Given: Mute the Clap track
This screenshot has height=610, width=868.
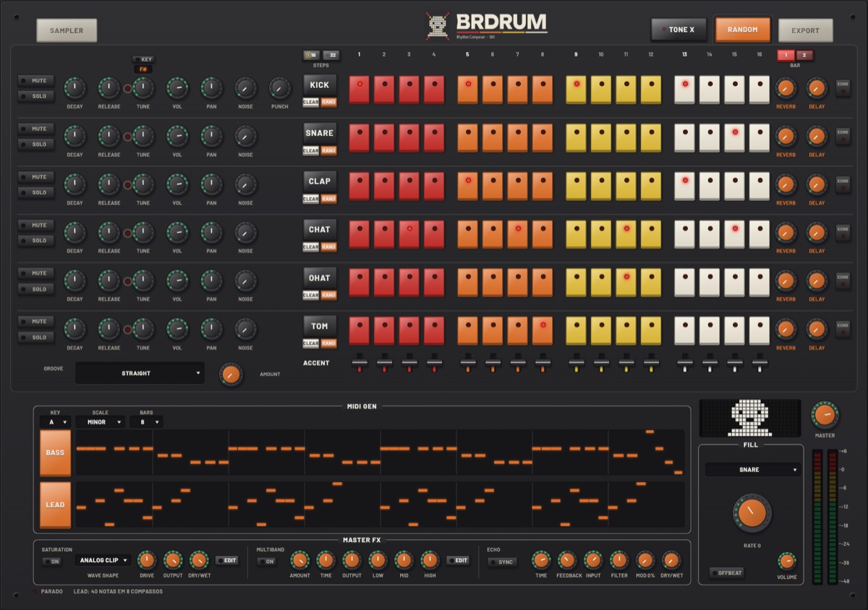Looking at the screenshot, I should click(x=36, y=177).
